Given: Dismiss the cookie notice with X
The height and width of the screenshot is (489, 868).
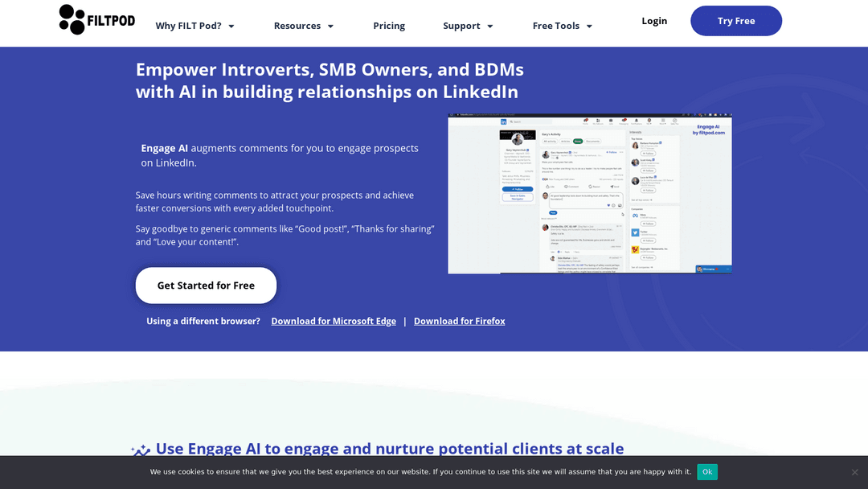Looking at the screenshot, I should pos(854,472).
